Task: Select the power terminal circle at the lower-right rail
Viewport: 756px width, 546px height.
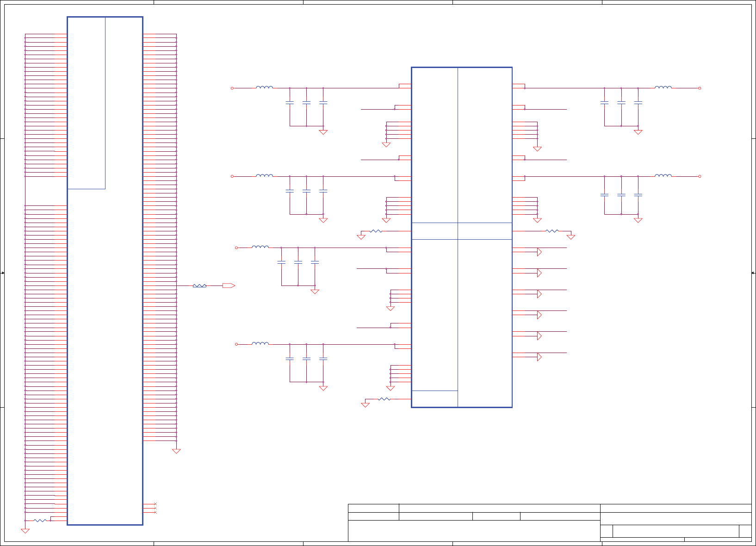Action: point(700,176)
